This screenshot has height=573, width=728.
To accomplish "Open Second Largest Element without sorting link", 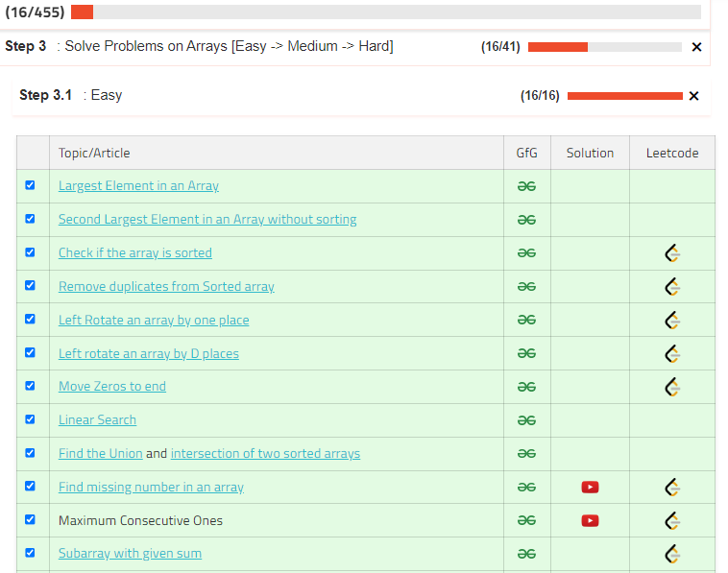I will (207, 219).
